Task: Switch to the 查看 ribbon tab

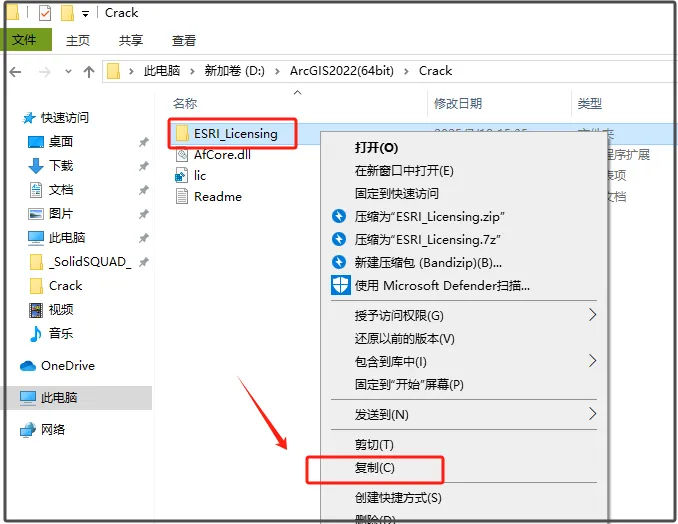Action: pos(184,40)
